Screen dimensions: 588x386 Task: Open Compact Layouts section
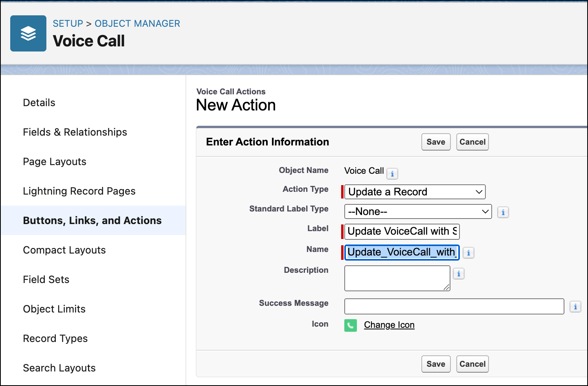64,250
